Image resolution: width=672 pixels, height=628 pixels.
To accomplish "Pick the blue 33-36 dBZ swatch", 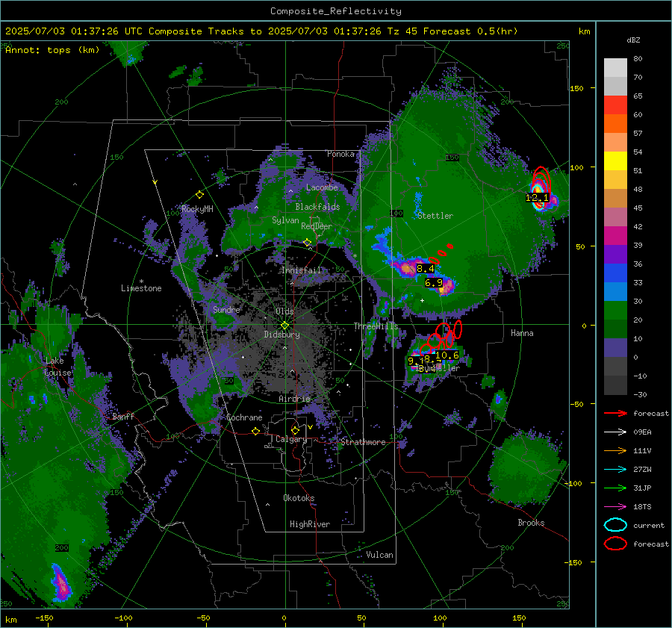I will pyautogui.click(x=615, y=273).
